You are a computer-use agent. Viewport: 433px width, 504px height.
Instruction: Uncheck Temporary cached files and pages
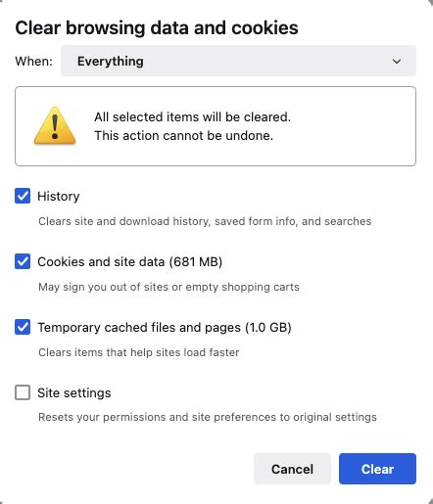pos(23,327)
